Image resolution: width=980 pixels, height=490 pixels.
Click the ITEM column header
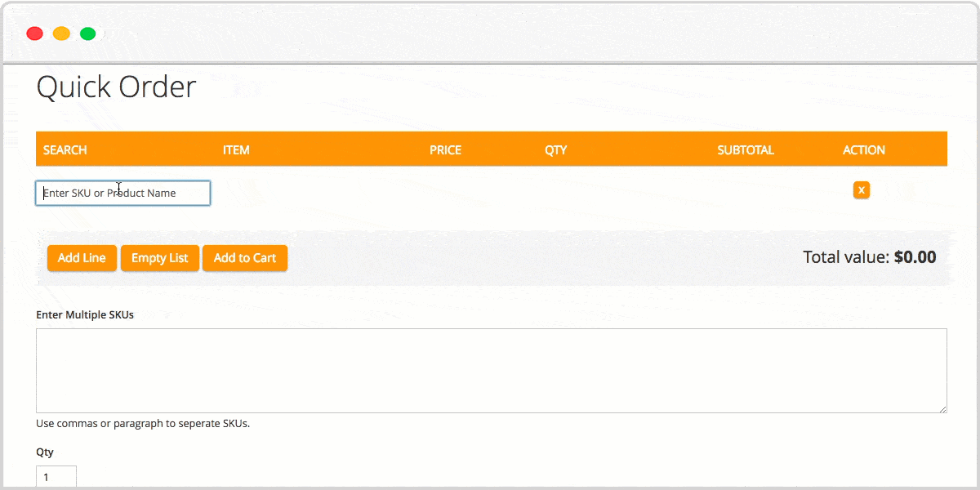pos(236,150)
